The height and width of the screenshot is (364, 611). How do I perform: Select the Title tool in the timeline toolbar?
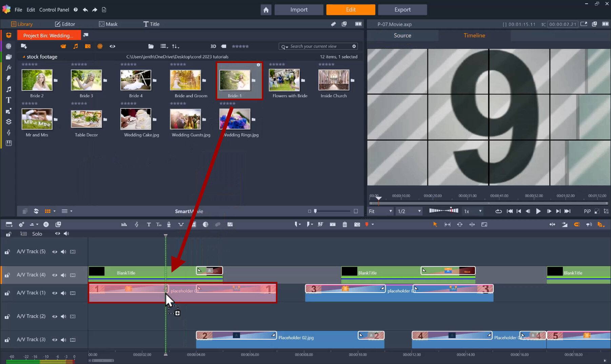pos(149,224)
